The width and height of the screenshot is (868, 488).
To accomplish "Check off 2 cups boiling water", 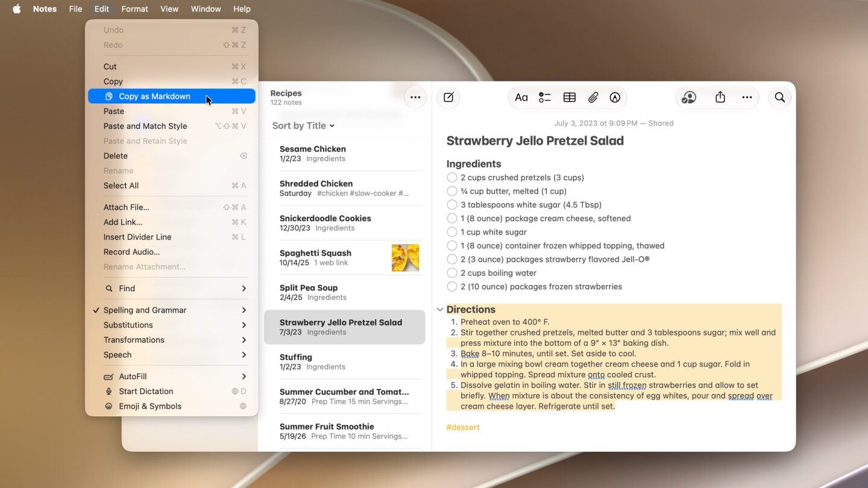I will tap(452, 273).
